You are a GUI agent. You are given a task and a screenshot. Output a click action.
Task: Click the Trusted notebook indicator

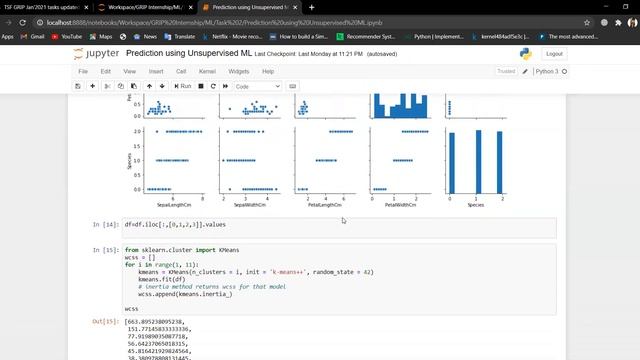(506, 71)
